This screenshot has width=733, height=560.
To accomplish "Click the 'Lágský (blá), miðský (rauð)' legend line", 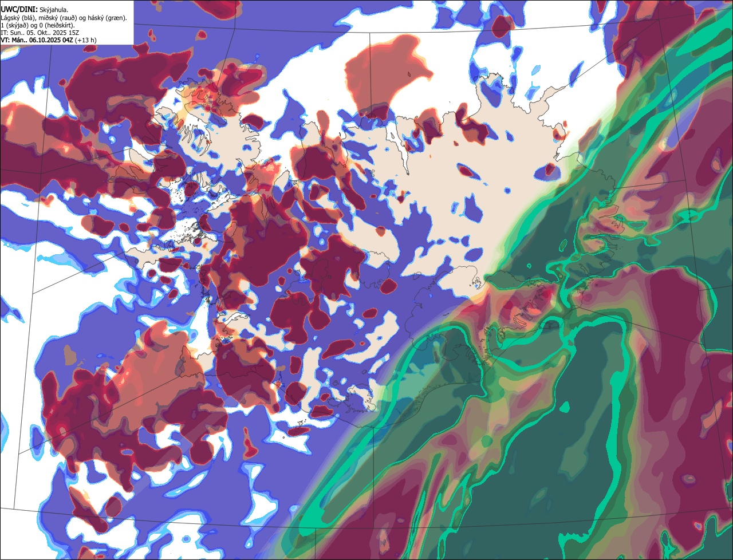I will tap(64, 18).
